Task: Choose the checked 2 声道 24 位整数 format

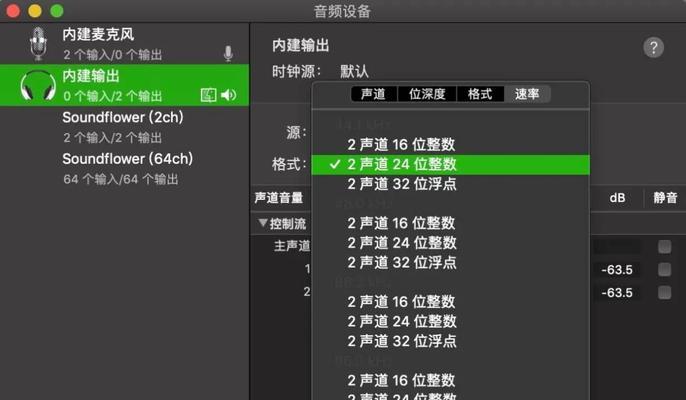Action: pyautogui.click(x=451, y=165)
